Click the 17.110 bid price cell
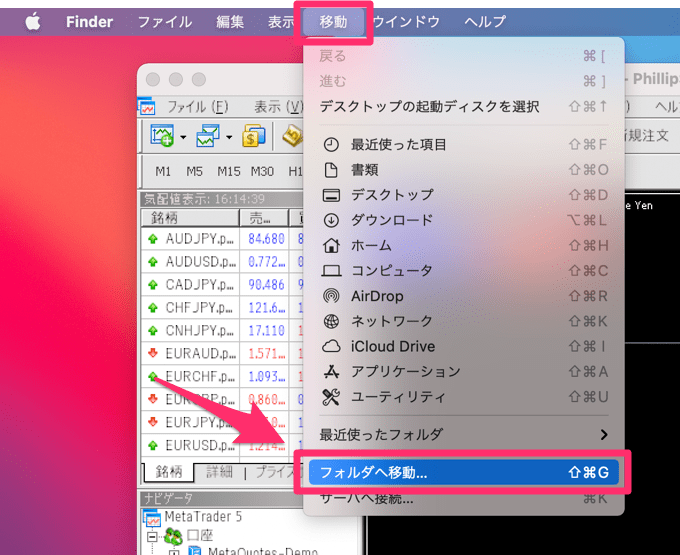Screen dimensions: 680x555 click(x=266, y=331)
